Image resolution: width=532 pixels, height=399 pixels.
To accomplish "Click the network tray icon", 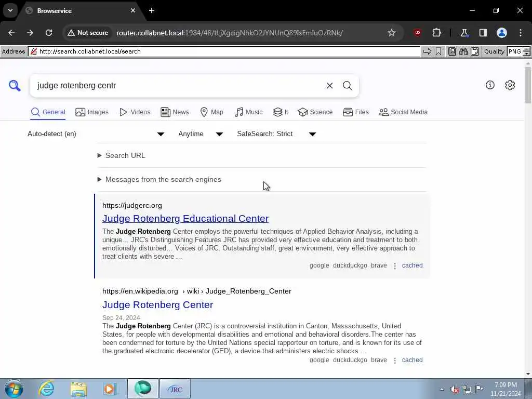I will 467,390.
